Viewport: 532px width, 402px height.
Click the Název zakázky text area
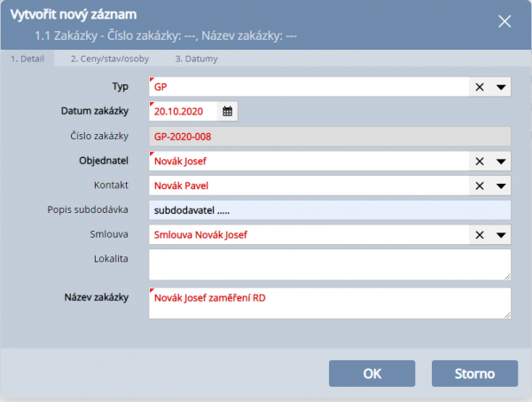330,303
